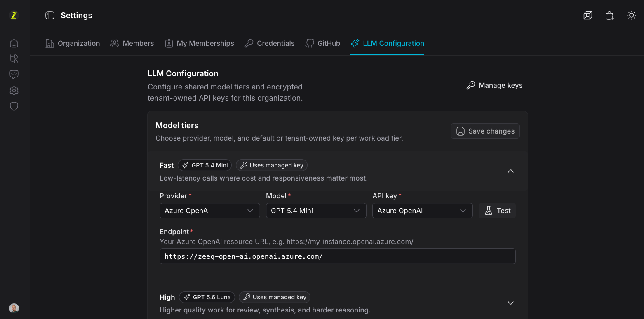Viewport: 644px width, 319px height.
Task: Open the Credentials tab label
Action: coord(276,43)
